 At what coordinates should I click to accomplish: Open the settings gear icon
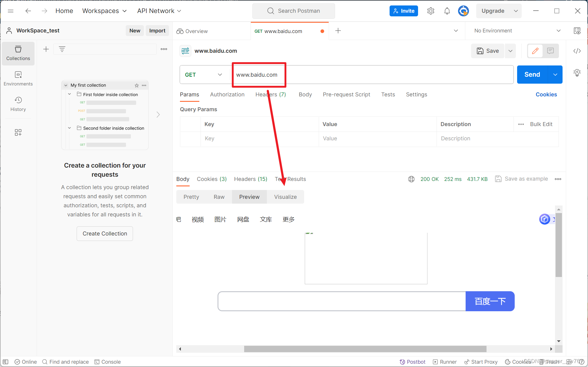point(430,11)
